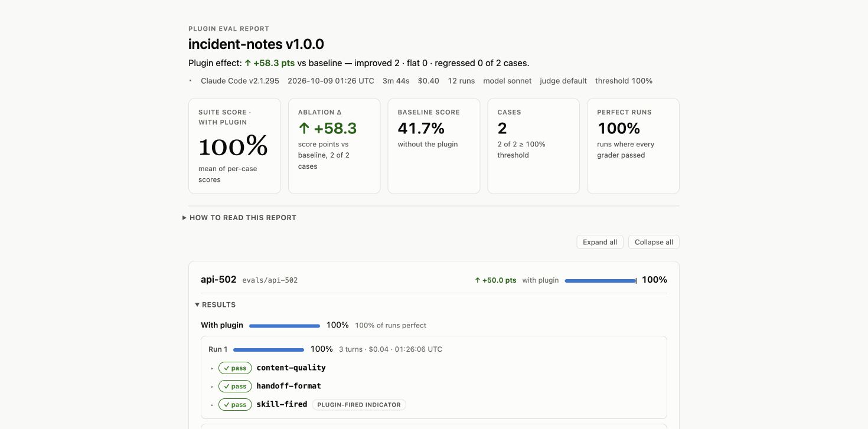Click the api-502 case title
This screenshot has height=429, width=868.
pos(218,280)
